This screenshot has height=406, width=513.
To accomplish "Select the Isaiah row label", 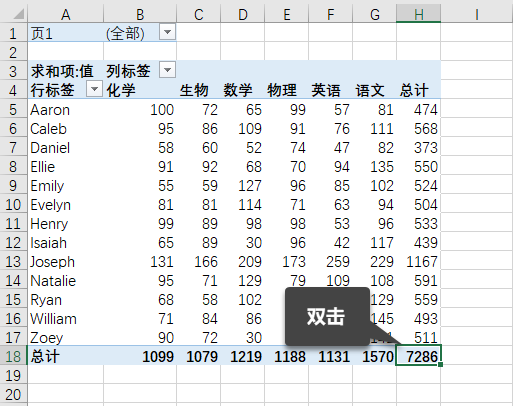I will click(x=66, y=243).
